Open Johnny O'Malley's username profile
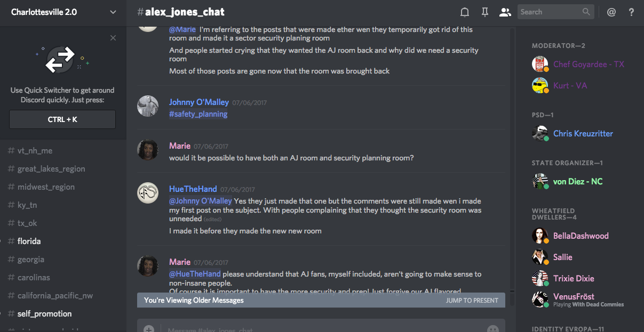Viewport: 644px width, 332px height. click(199, 102)
